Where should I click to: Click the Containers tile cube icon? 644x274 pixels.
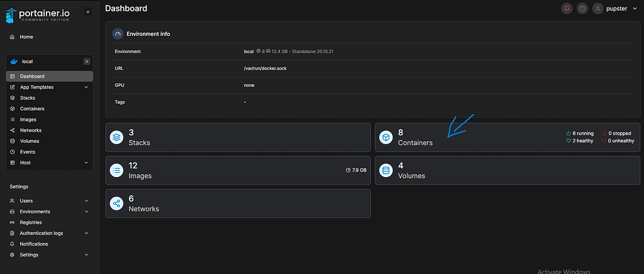(x=386, y=137)
